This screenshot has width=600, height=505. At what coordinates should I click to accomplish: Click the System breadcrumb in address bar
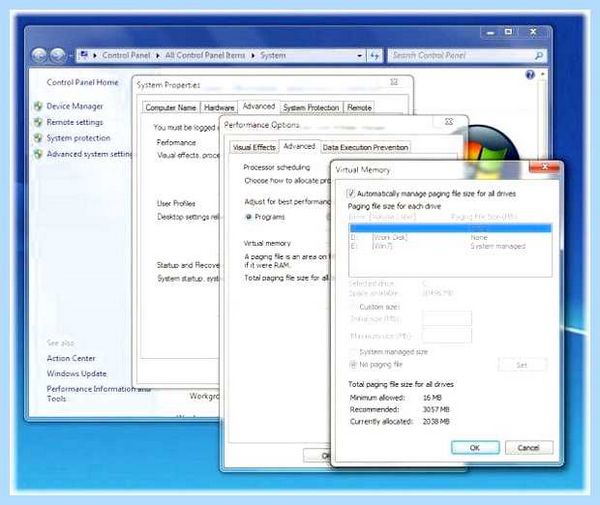click(x=273, y=55)
